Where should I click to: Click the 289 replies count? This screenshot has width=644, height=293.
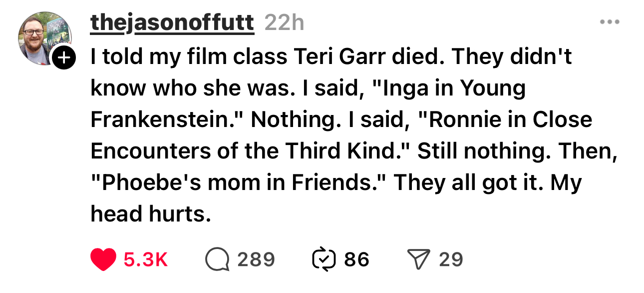pos(256,259)
